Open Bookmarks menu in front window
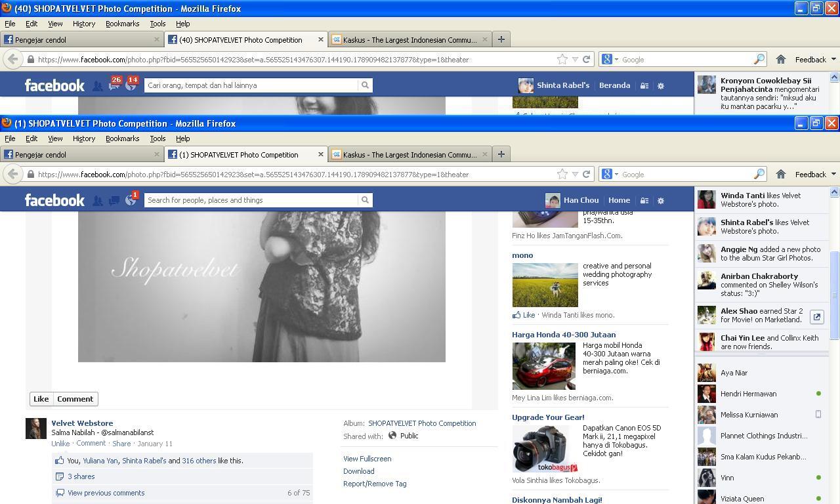Viewport: 840px width, 504px height. pos(122,138)
